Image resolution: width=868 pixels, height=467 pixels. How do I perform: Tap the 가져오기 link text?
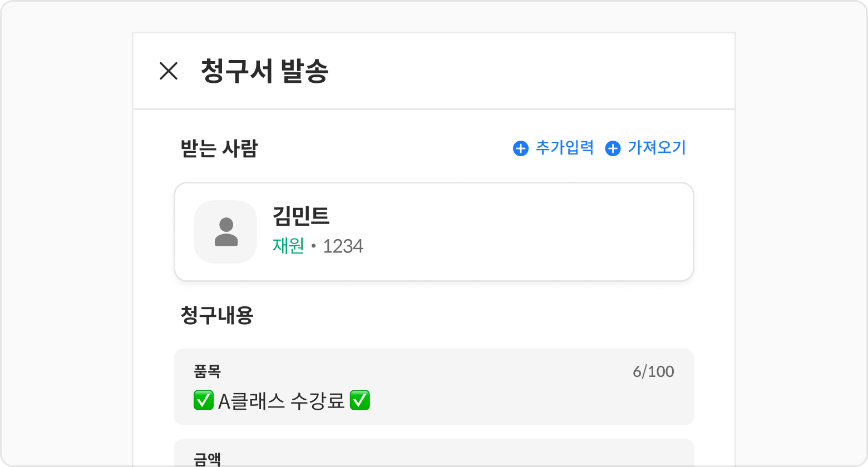[657, 148]
